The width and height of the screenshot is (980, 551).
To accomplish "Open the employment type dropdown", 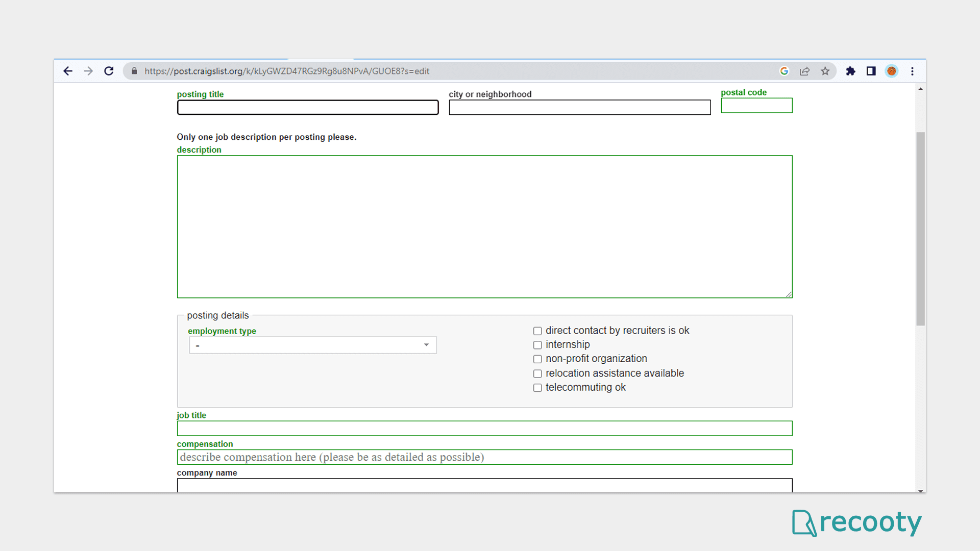I will point(312,345).
